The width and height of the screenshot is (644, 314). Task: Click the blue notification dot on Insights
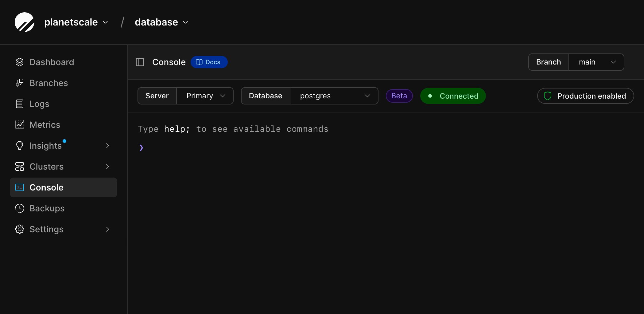click(x=64, y=141)
